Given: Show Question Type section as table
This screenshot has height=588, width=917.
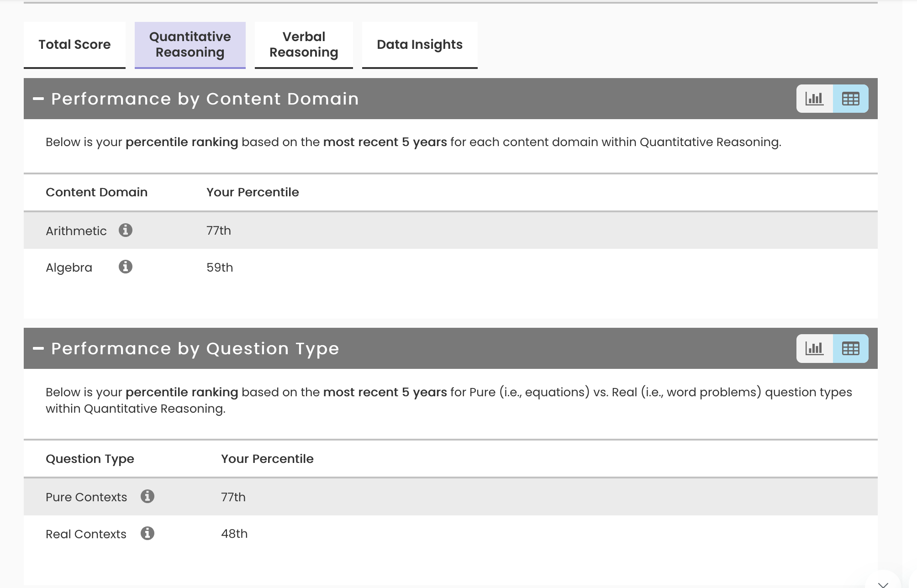Looking at the screenshot, I should click(x=850, y=348).
